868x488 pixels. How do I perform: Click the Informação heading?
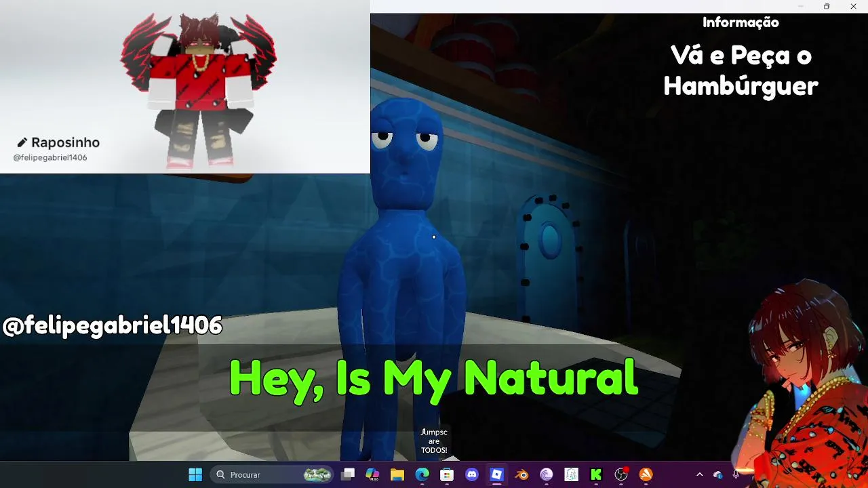741,22
